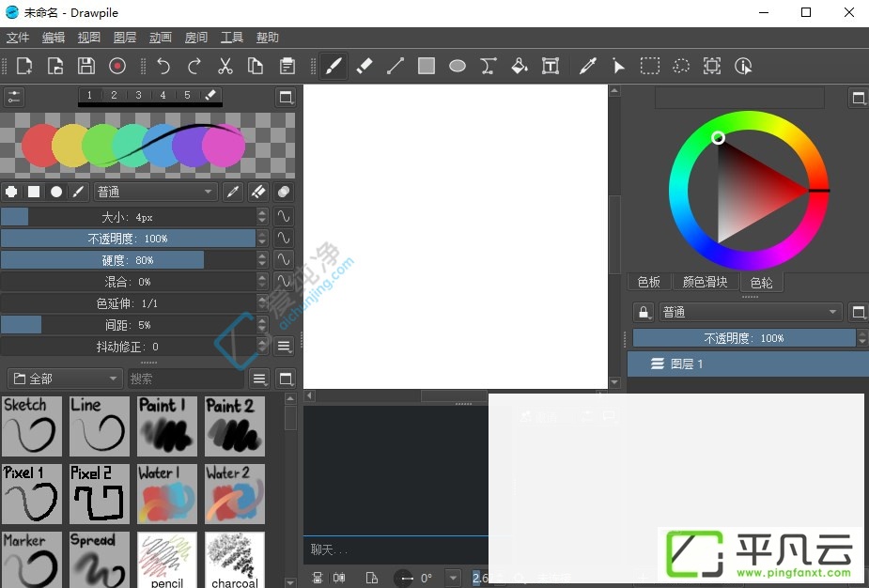Select the flood fill bucket tool
This screenshot has height=588, width=869.
520,66
